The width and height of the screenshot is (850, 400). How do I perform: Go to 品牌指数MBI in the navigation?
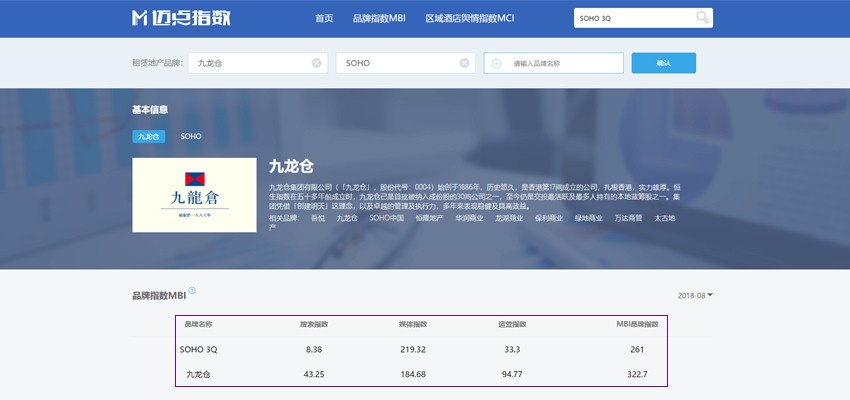[379, 18]
